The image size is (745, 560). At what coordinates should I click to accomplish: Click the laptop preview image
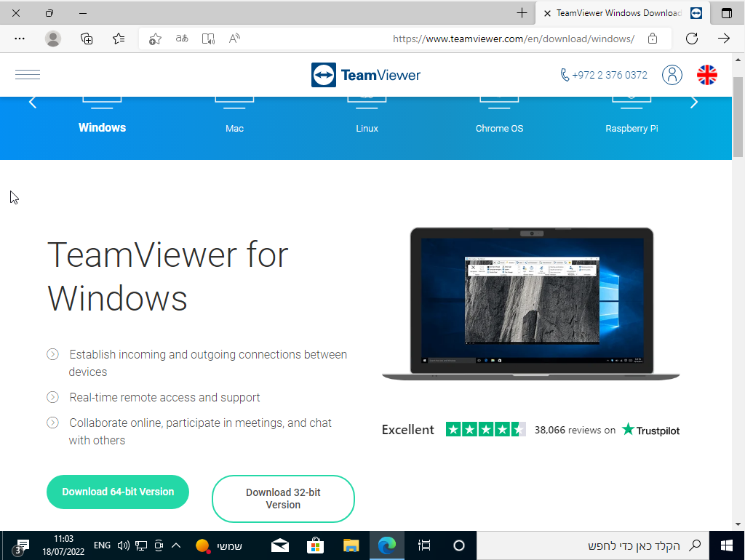531,304
